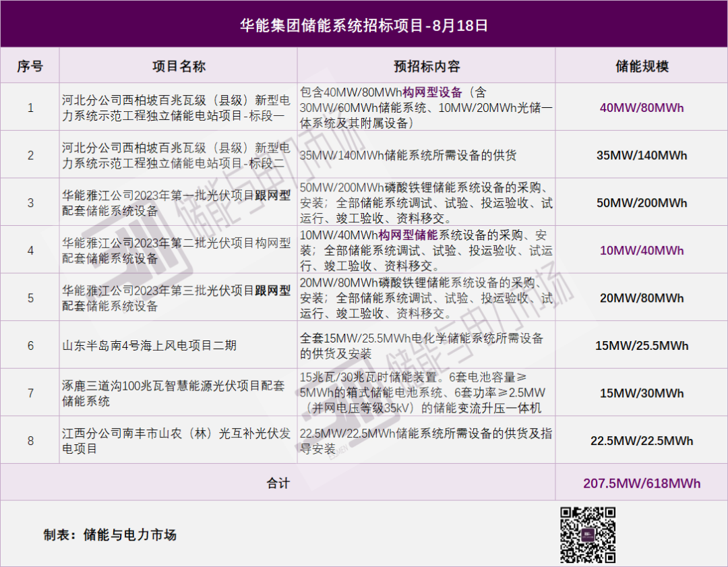Click project name 山东半岛南4号海上风电项目二期
This screenshot has height=567, width=728.
pos(150,346)
